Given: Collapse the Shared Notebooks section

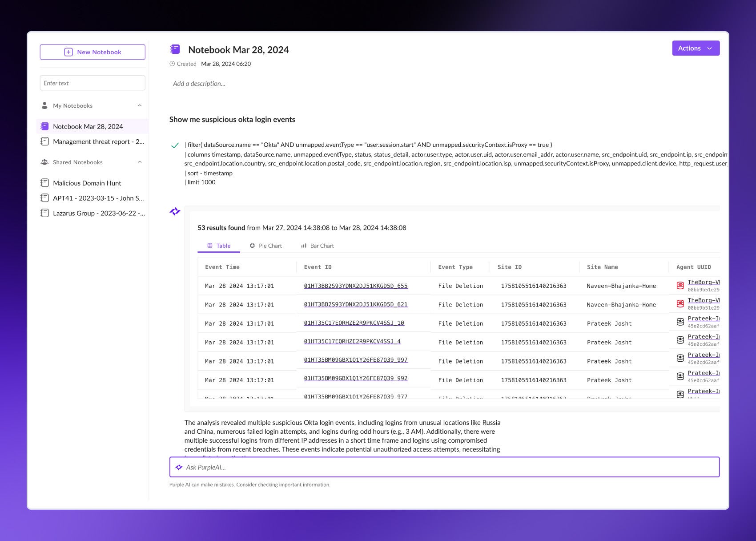Looking at the screenshot, I should coord(140,162).
